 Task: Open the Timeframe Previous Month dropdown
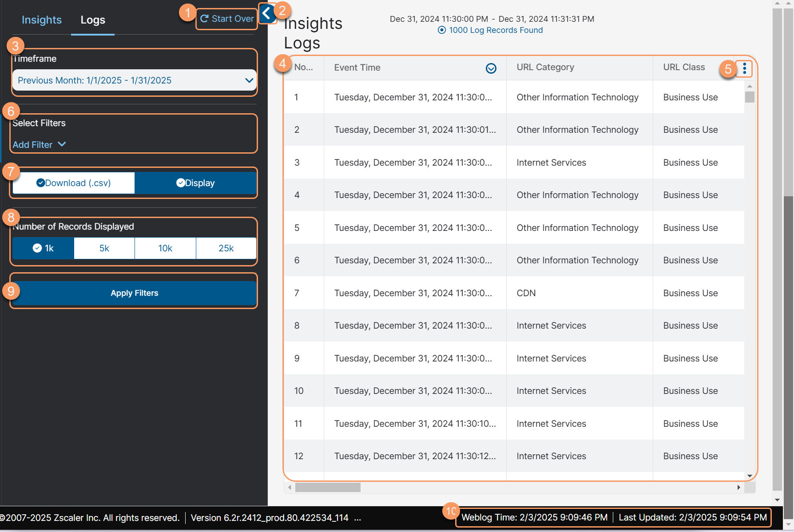134,80
